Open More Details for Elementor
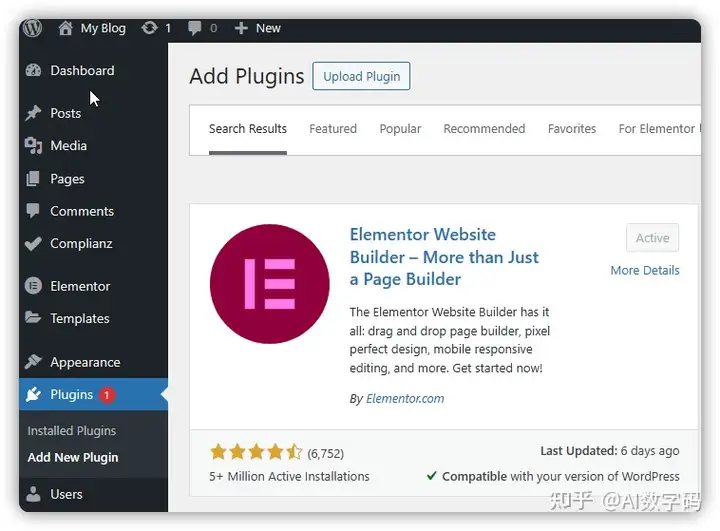The width and height of the screenshot is (720, 531). click(x=645, y=270)
